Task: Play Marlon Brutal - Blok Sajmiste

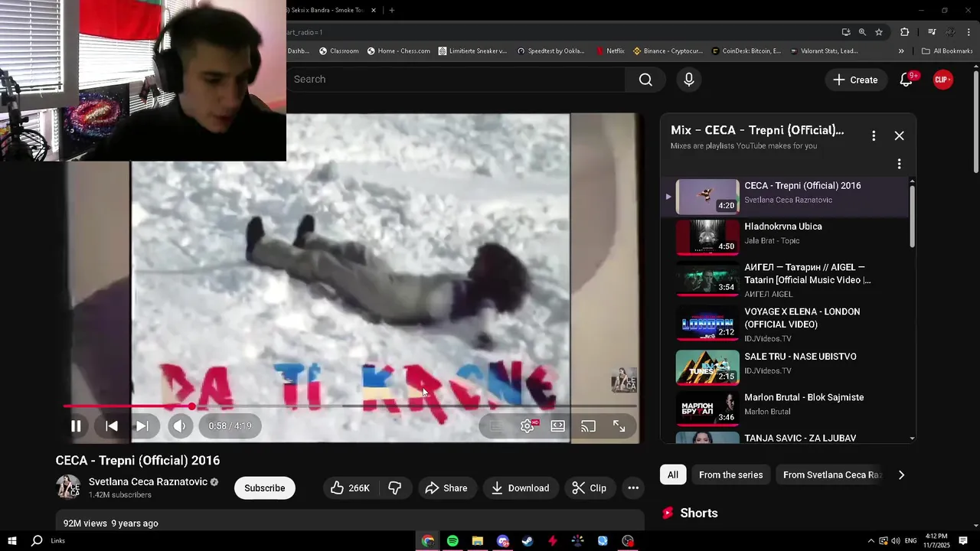Action: [785, 408]
